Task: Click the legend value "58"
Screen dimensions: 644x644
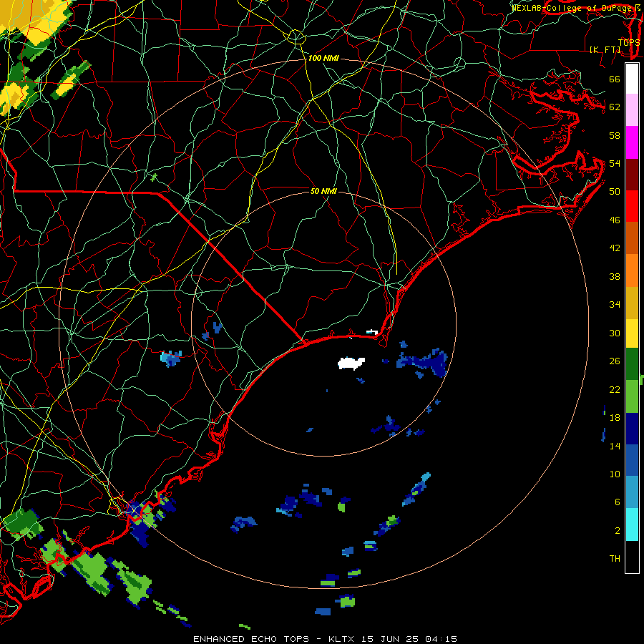Action: pyautogui.click(x=615, y=135)
